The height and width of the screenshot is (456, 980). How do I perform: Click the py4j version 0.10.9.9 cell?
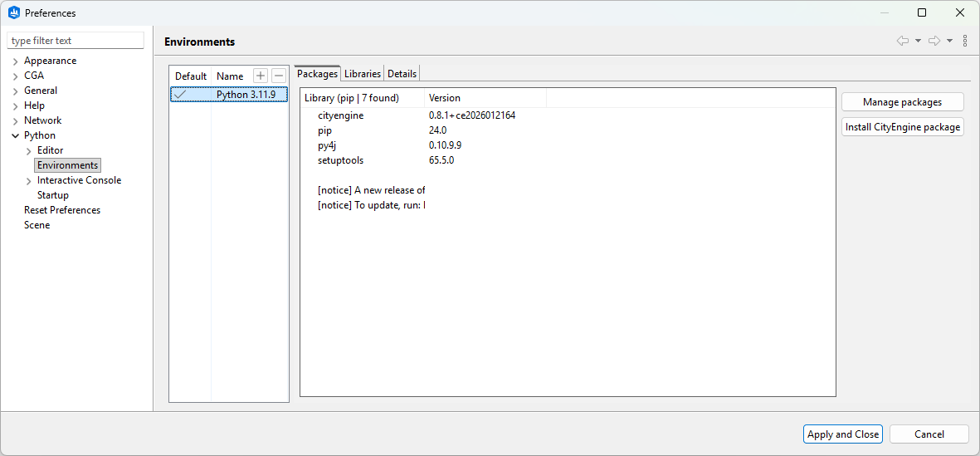(445, 145)
